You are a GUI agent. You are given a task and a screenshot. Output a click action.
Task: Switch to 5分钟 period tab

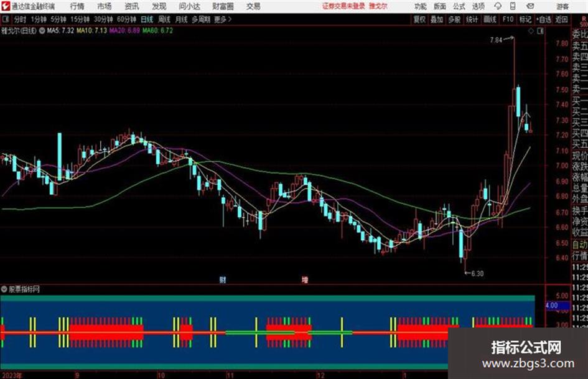click(x=58, y=19)
